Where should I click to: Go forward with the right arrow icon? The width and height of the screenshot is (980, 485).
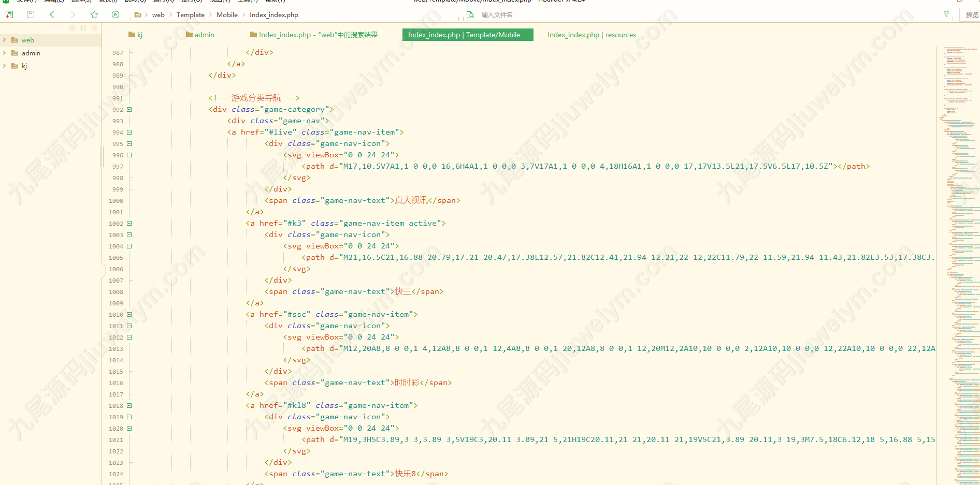pyautogui.click(x=73, y=14)
